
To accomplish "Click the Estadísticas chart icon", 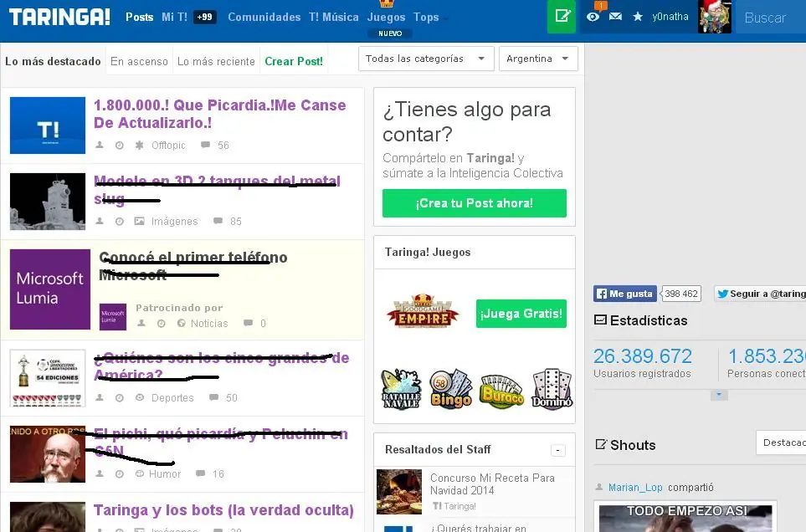I will tap(600, 320).
